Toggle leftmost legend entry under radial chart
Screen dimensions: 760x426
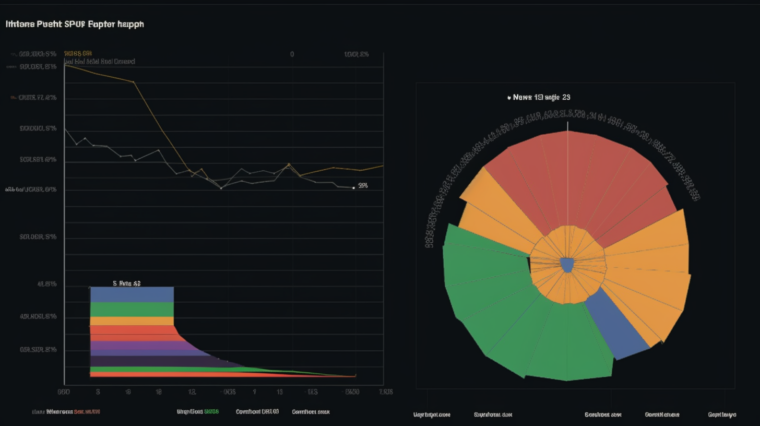(432, 413)
